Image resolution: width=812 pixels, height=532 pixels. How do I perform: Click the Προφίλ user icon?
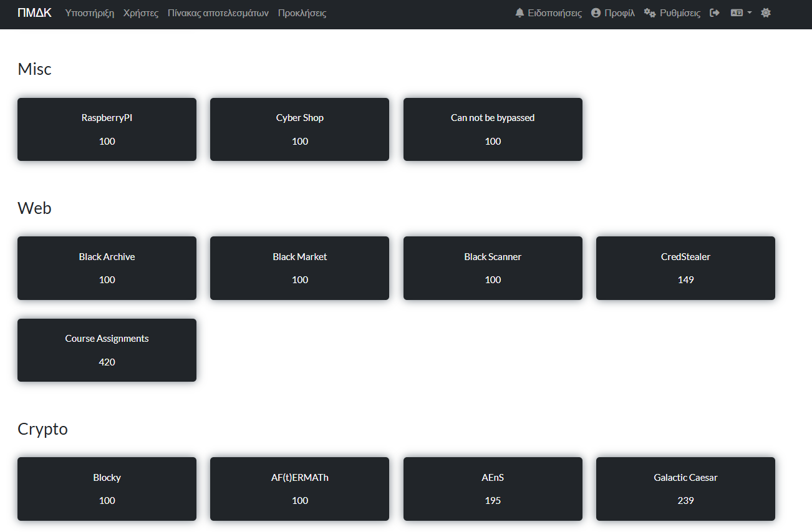click(596, 13)
